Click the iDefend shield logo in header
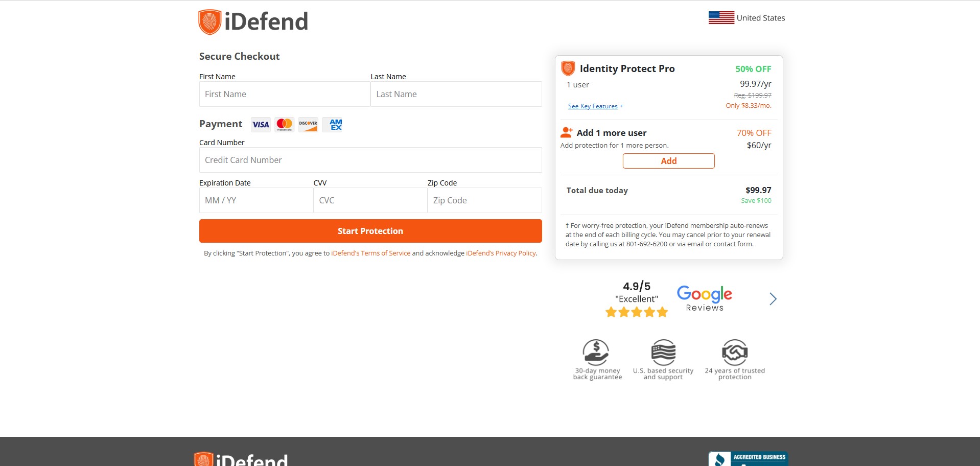Image resolution: width=980 pixels, height=466 pixels. click(209, 22)
